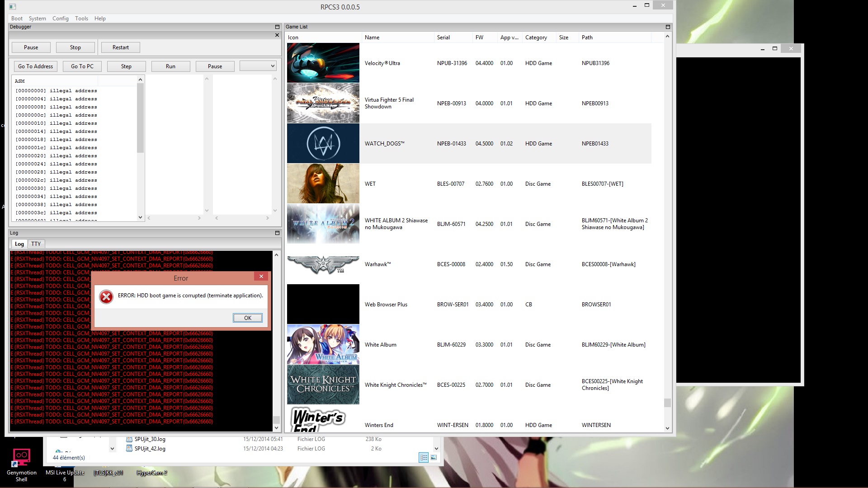Click game list scrollbar down arrow
868x488 pixels.
click(667, 428)
